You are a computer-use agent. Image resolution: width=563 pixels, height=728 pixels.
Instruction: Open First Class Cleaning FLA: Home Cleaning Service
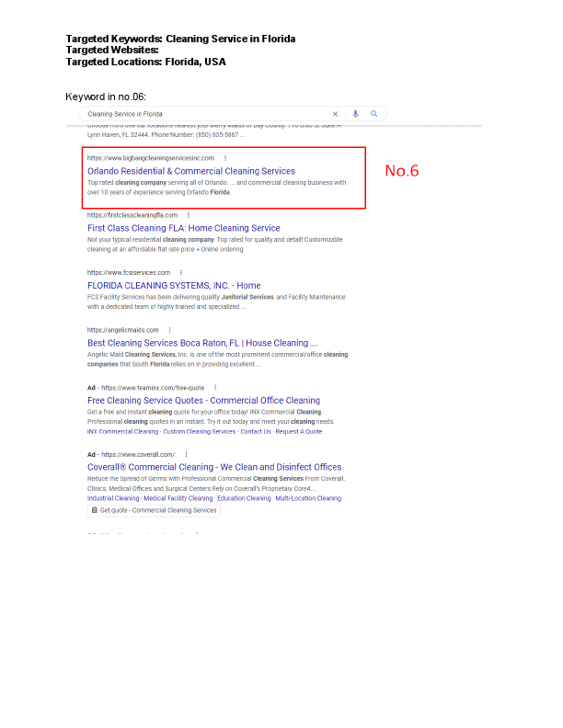click(183, 229)
